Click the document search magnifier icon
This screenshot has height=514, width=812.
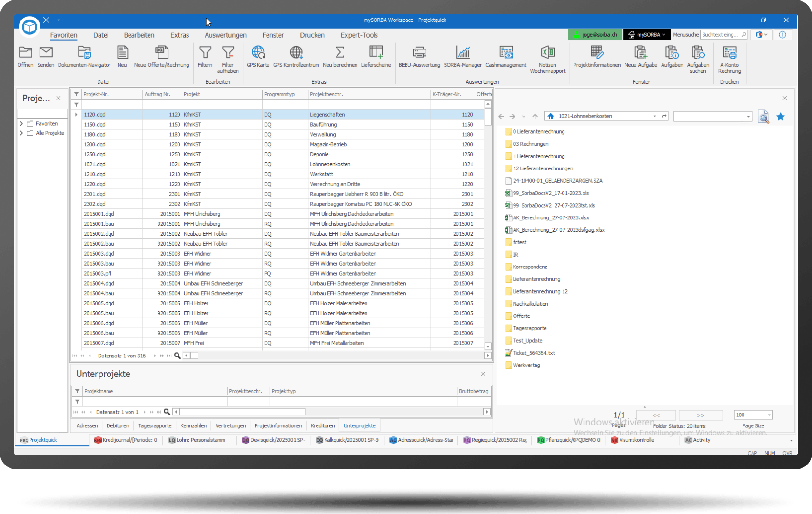click(x=763, y=117)
